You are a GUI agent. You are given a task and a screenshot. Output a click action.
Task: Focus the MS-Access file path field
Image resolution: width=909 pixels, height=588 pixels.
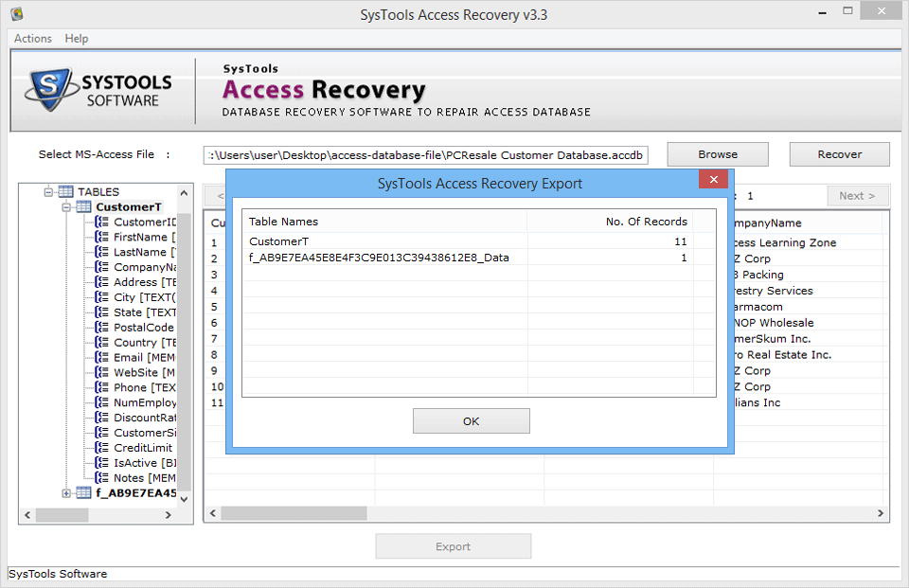(425, 155)
